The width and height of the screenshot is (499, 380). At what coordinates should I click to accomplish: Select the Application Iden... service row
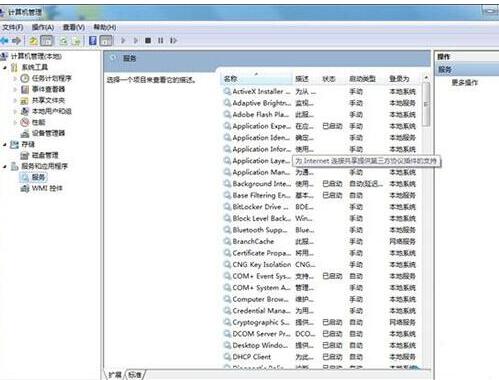click(320, 138)
